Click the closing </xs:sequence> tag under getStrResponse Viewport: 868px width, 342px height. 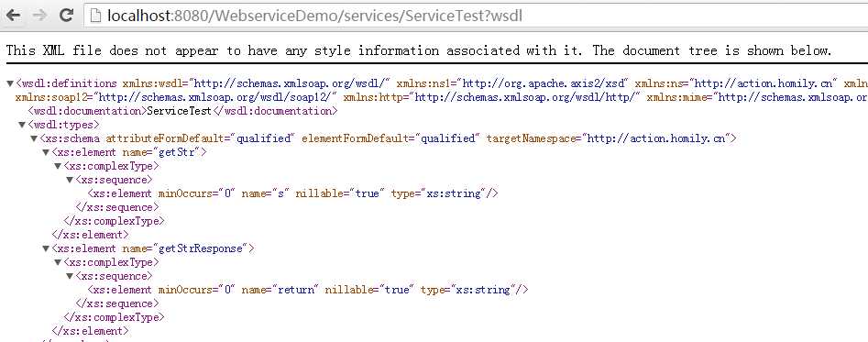pyautogui.click(x=116, y=303)
